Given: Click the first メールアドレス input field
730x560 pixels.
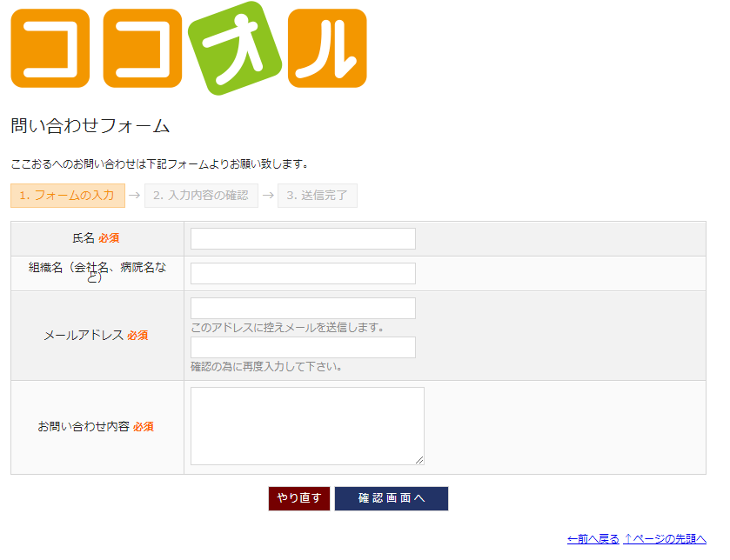Looking at the screenshot, I should pyautogui.click(x=303, y=309).
